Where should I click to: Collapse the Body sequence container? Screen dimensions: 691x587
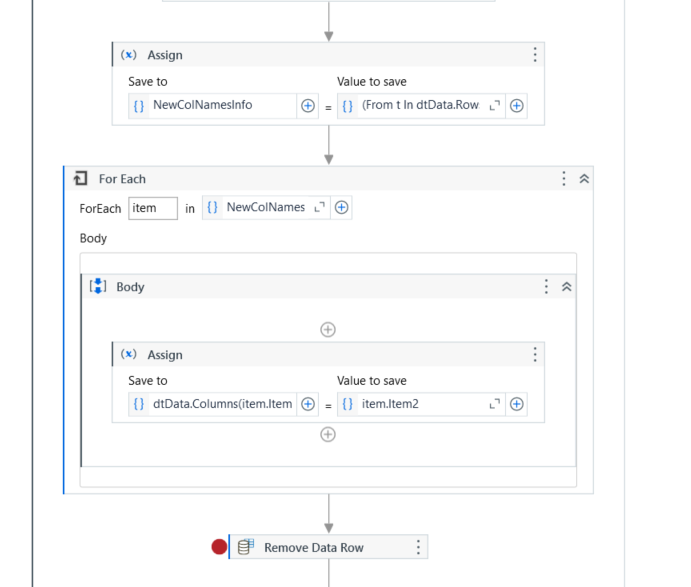pyautogui.click(x=566, y=287)
